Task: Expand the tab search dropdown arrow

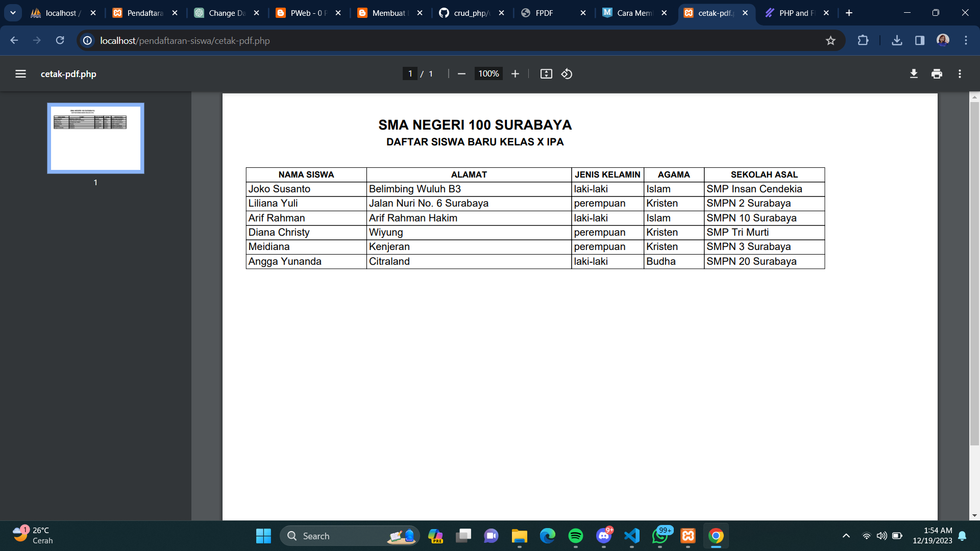Action: 13,13
